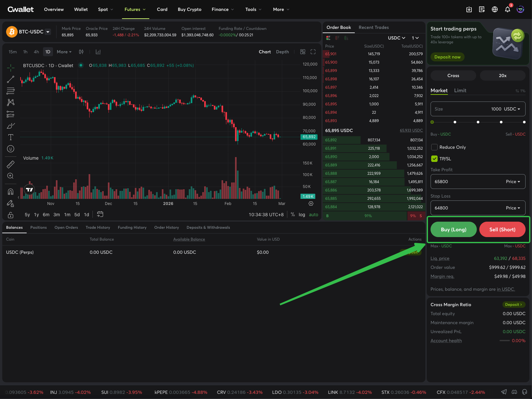
Task: Switch to the Recent Trades tab
Action: (x=373, y=28)
